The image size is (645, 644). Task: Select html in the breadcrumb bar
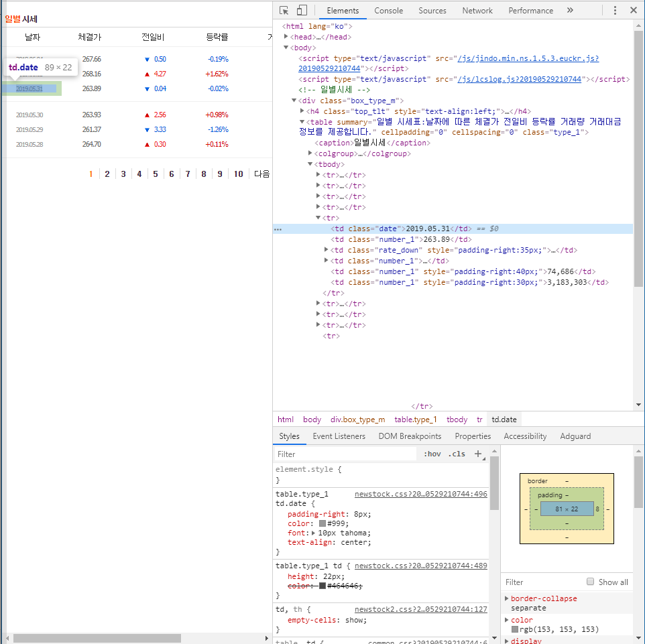click(286, 420)
